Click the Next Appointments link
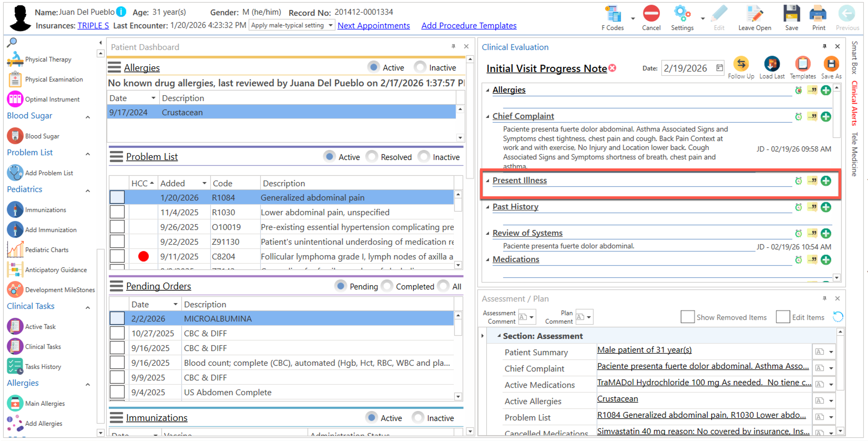The image size is (868, 441). pos(373,26)
